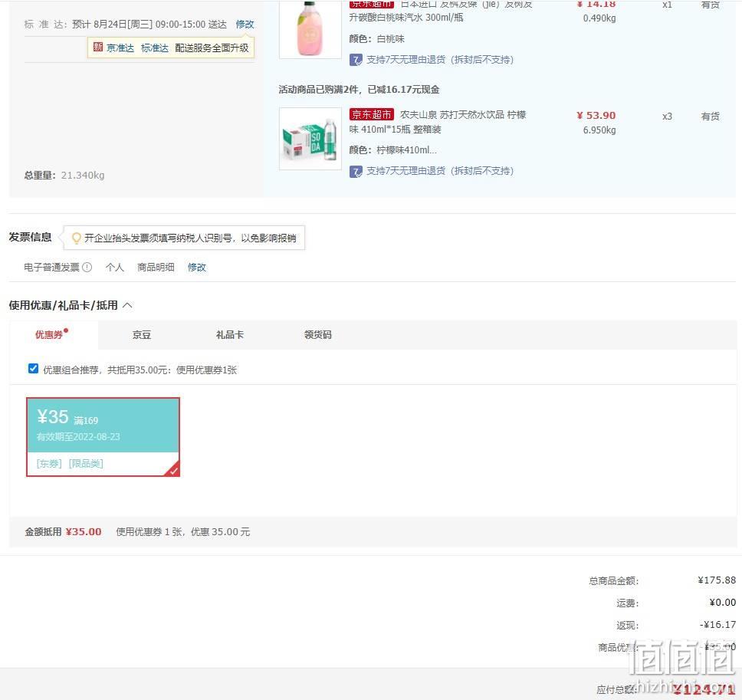Open the 标准达 link
This screenshot has width=742, height=700.
click(155, 48)
